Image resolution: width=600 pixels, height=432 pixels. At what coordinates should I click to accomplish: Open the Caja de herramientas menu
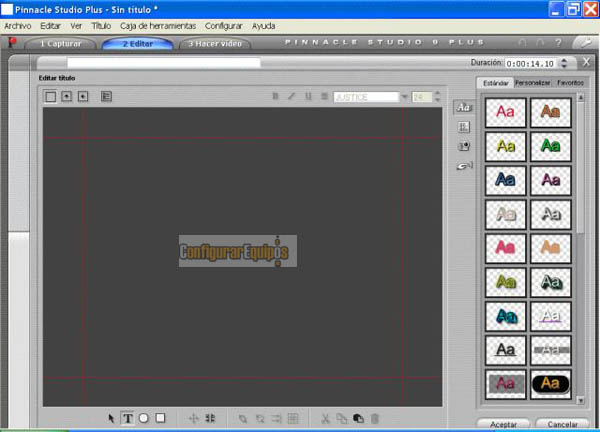coord(158,26)
